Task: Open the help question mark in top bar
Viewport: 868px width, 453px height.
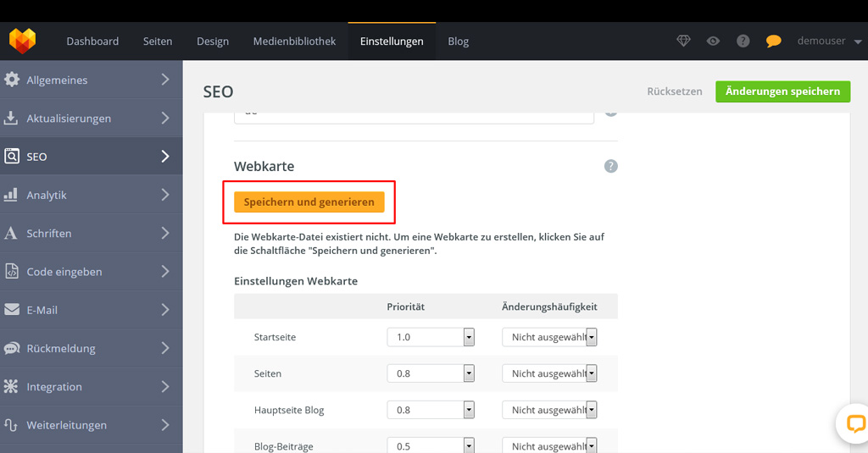Action: coord(743,41)
